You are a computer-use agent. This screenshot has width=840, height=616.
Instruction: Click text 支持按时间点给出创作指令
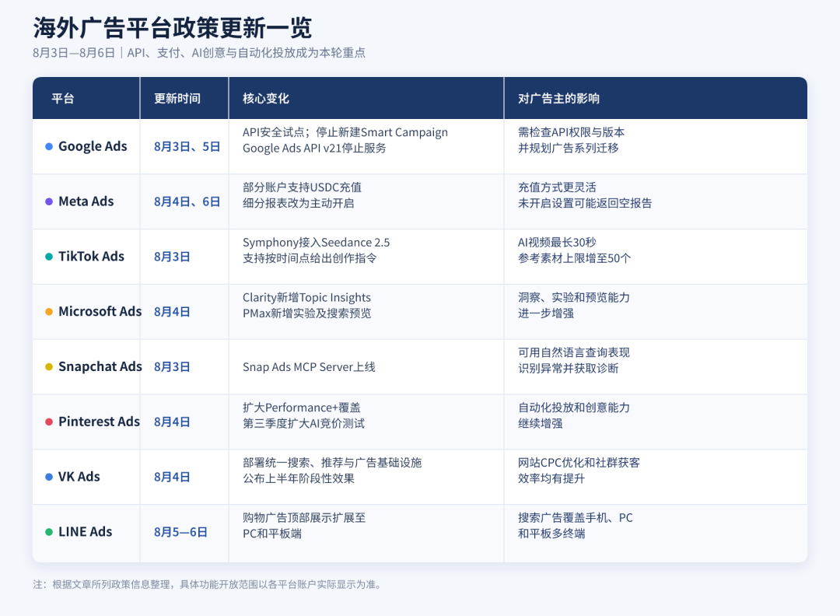pos(310,258)
